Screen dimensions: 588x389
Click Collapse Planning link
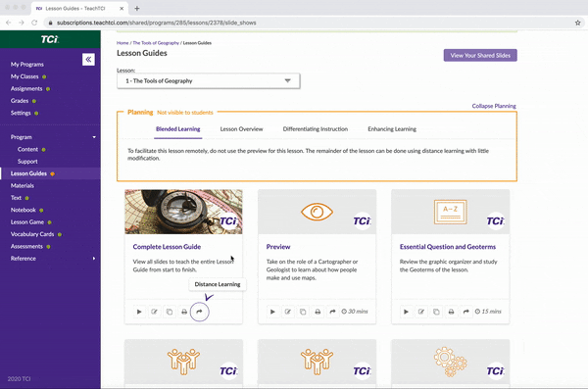[494, 106]
